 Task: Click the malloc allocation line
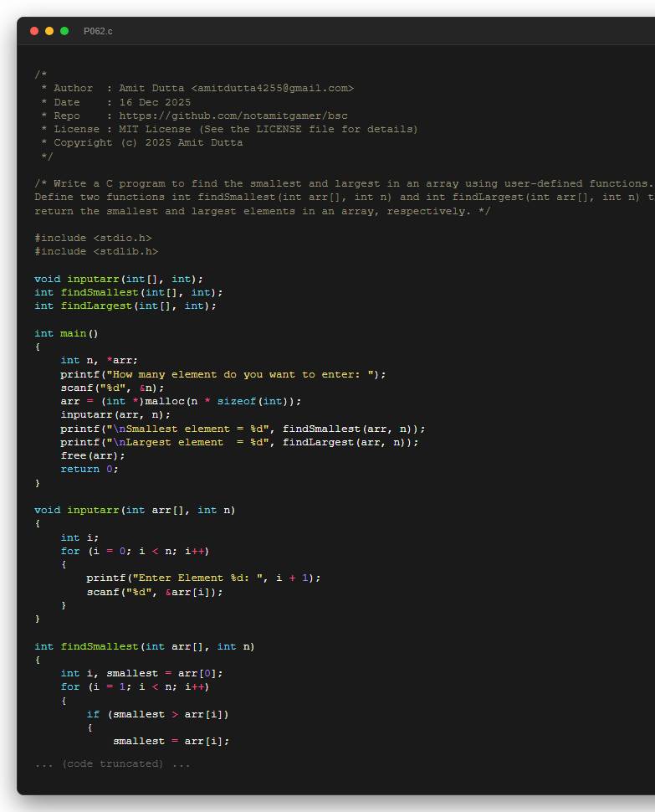[x=181, y=401]
